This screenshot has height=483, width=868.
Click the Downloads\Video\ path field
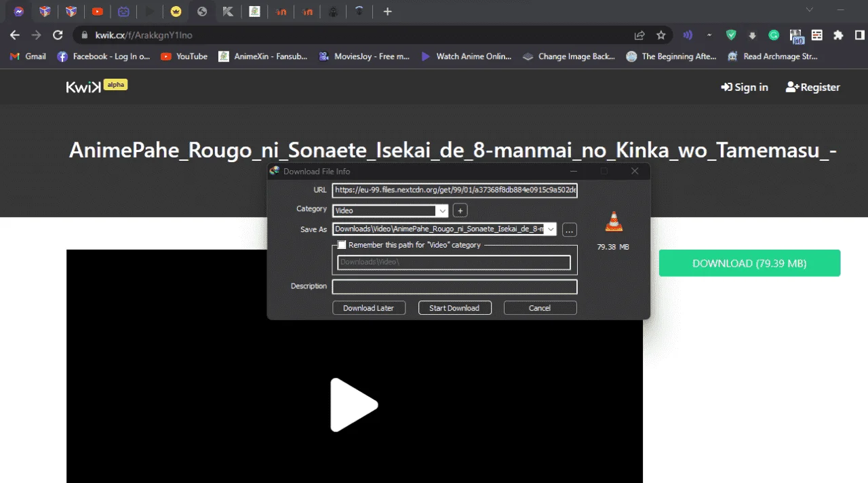(454, 263)
